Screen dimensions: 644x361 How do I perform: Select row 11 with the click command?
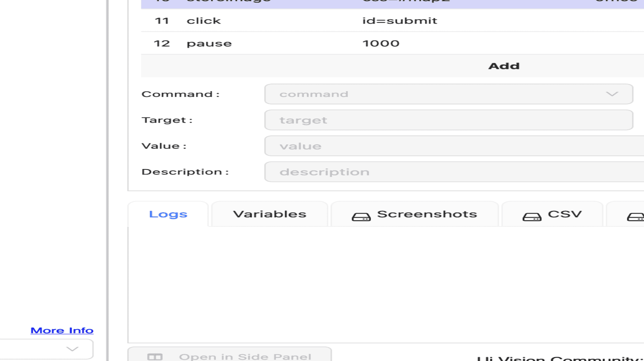204,21
